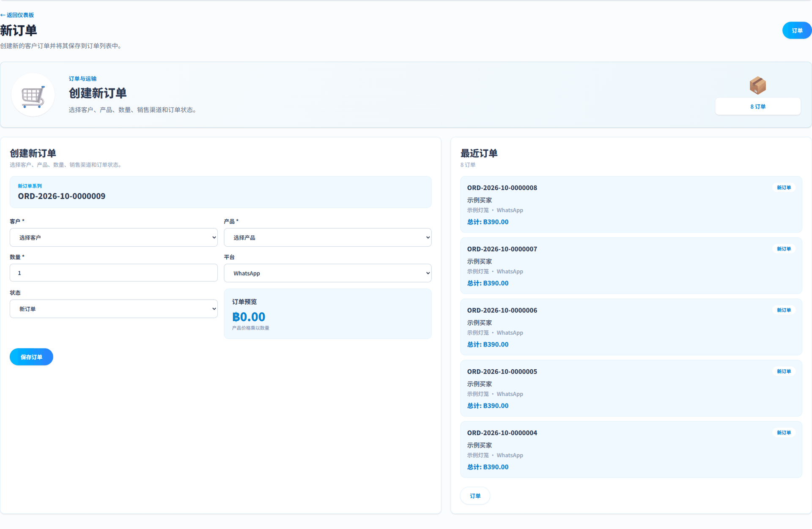This screenshot has height=529, width=812.
Task: Open order ORD-2026-10-0000005 card
Action: (x=631, y=388)
